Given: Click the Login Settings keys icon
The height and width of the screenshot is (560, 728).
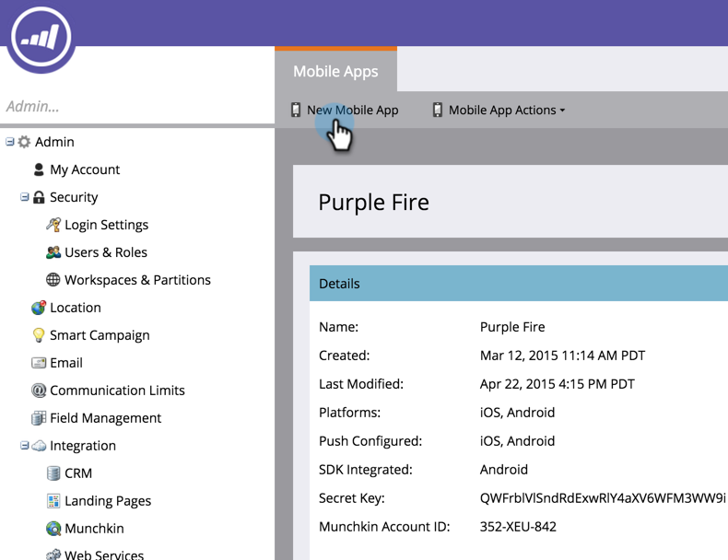Looking at the screenshot, I should (x=53, y=225).
